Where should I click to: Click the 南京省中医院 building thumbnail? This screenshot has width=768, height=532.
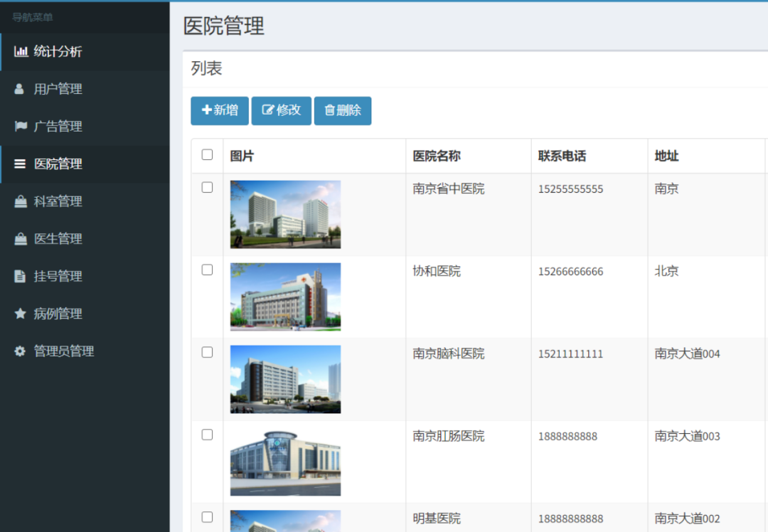click(x=286, y=215)
